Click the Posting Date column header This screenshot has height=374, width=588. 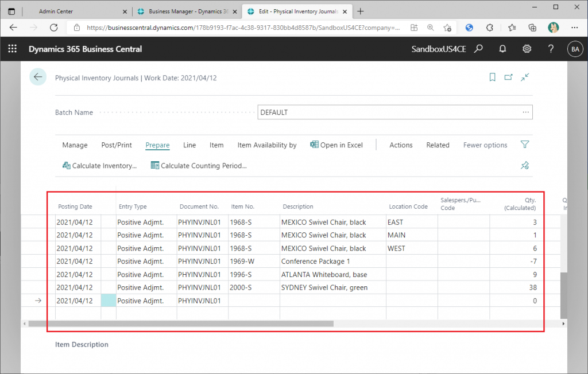tap(75, 207)
